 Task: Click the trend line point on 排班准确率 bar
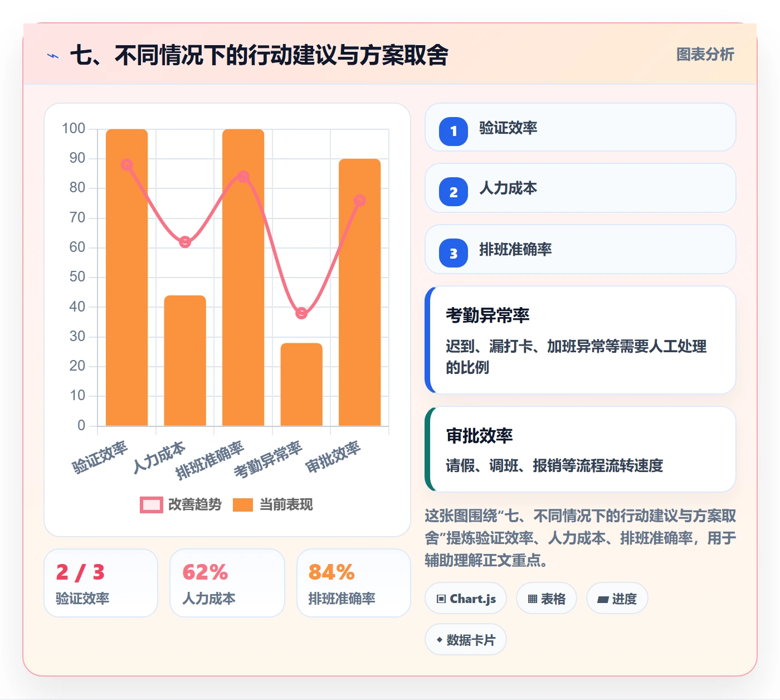point(243,177)
